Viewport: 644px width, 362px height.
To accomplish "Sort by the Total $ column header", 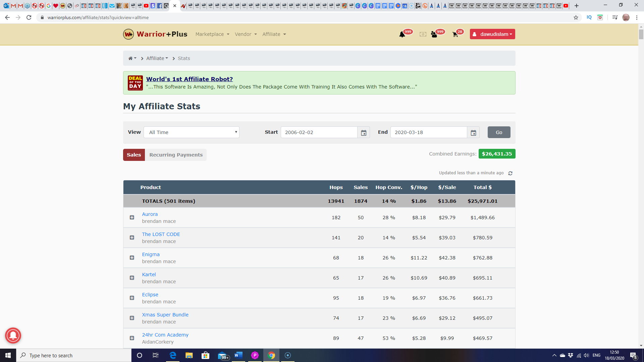I will (482, 187).
